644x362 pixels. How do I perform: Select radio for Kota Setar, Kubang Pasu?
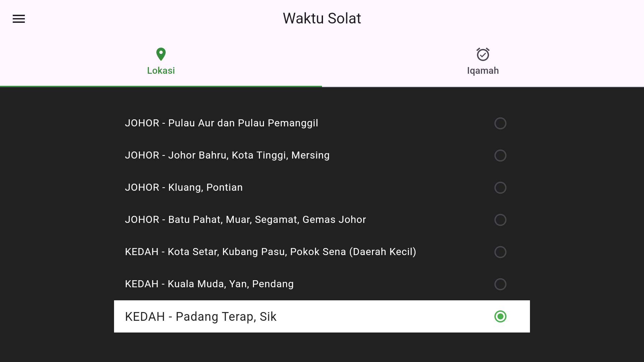click(500, 252)
